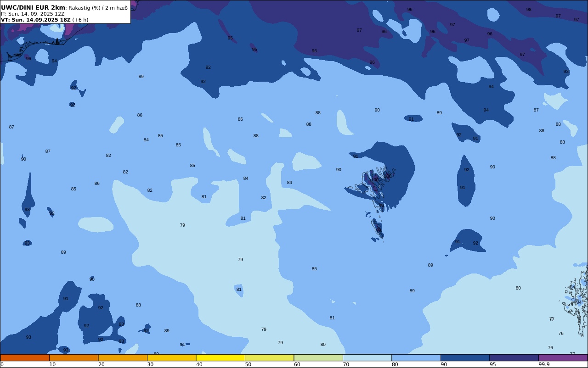Click the legend tick label 99.9
Viewport: 588px width, 368px height.
click(x=544, y=364)
